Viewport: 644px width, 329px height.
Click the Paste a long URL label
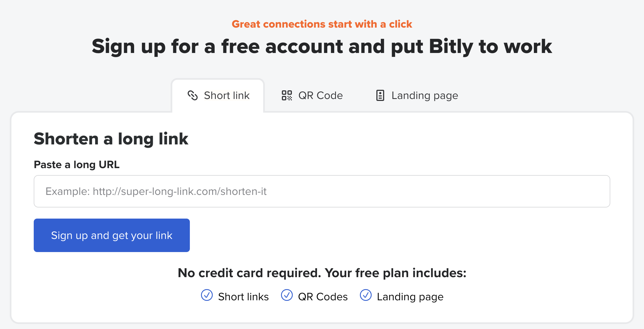click(76, 164)
